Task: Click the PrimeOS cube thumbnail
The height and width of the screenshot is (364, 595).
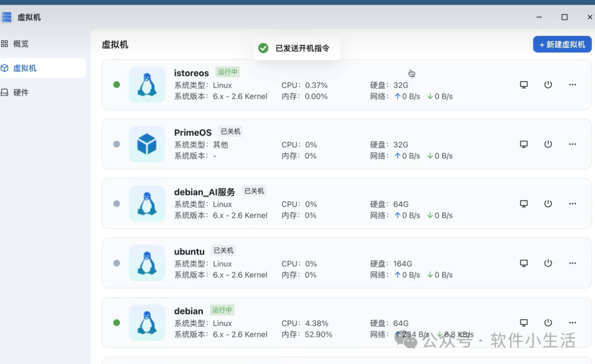Action: 147,144
